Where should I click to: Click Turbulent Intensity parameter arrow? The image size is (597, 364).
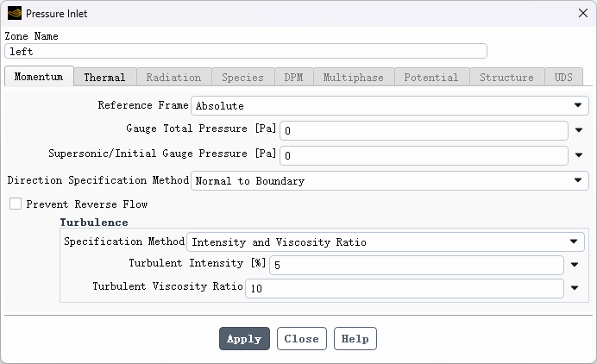(x=575, y=265)
